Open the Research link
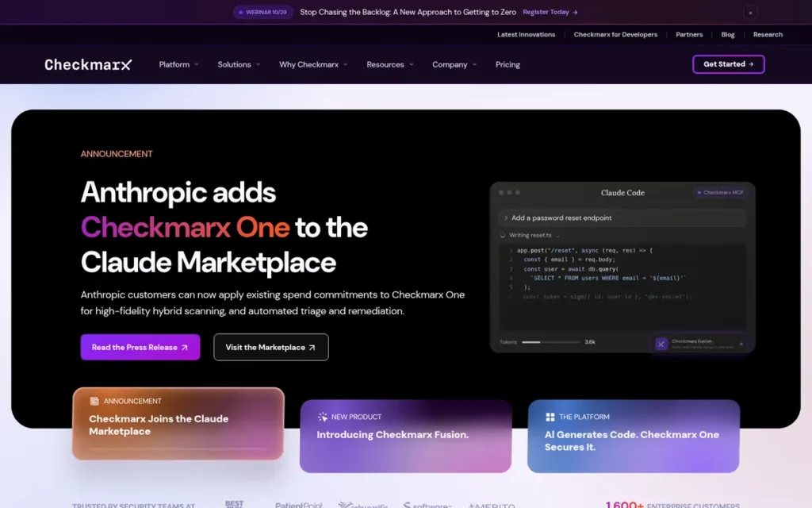 click(x=768, y=35)
